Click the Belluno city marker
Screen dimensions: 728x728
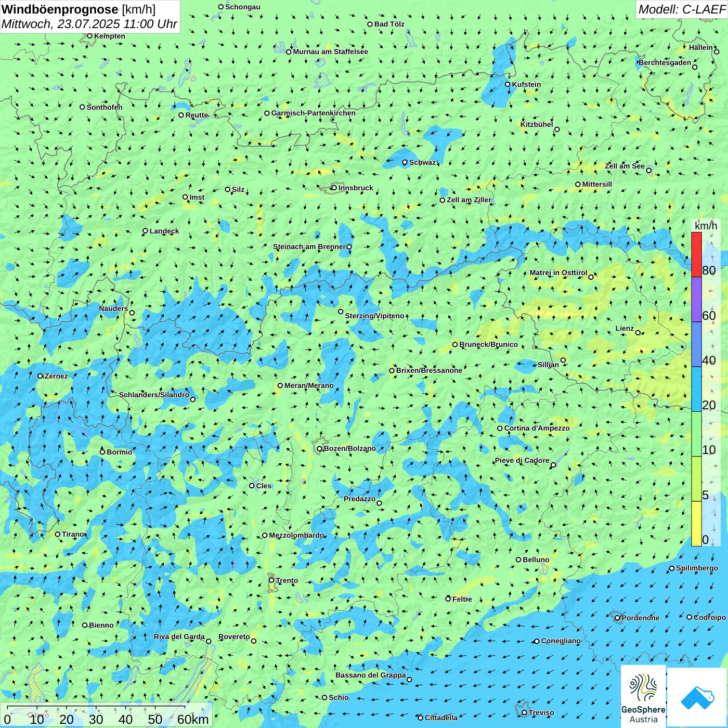518,560
